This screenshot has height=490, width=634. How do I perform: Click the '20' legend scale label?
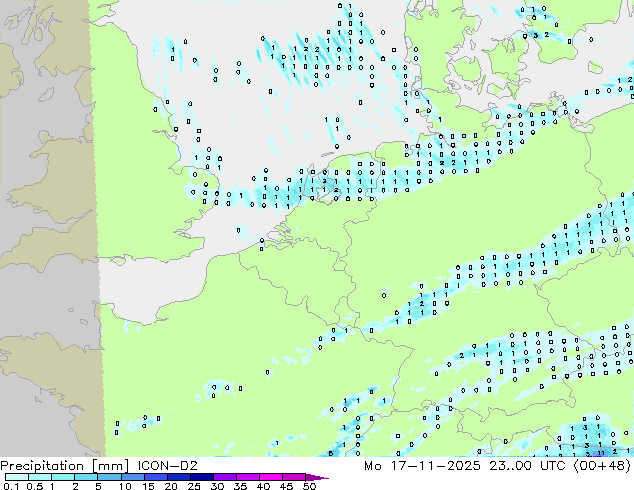[171, 486]
